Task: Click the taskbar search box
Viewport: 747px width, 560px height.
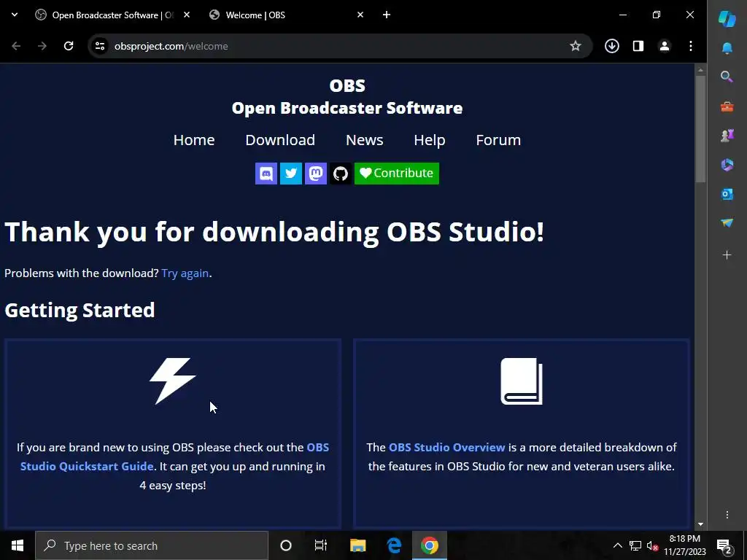Action: pos(152,545)
